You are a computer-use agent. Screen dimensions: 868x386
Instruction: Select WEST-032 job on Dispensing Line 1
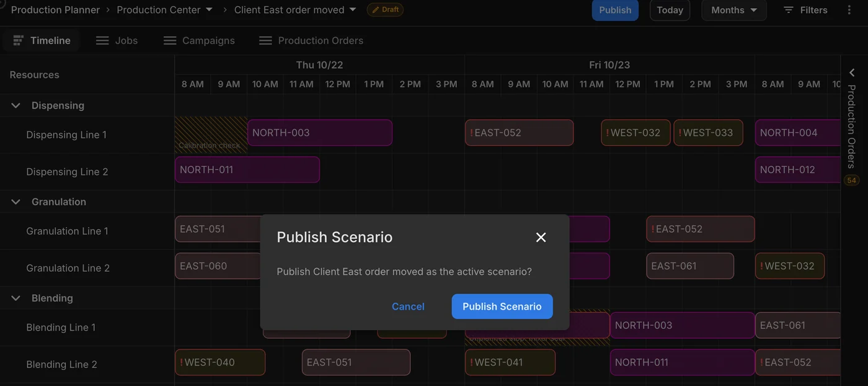(x=635, y=132)
